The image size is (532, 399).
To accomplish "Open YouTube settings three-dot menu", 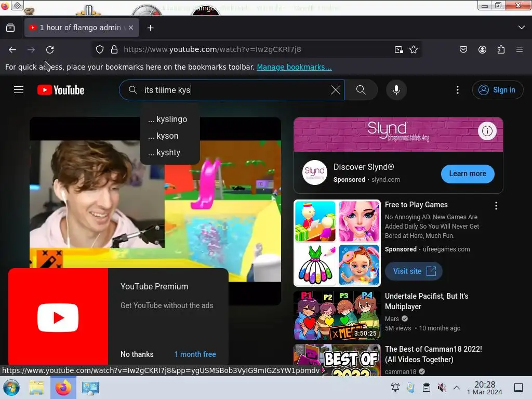I will click(458, 90).
